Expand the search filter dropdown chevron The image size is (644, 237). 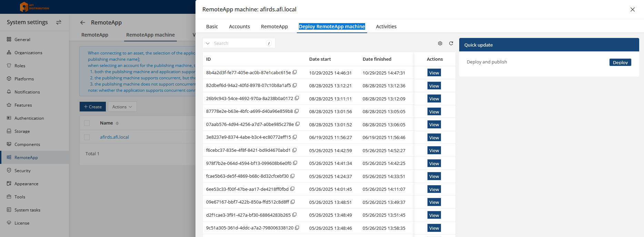[208, 43]
